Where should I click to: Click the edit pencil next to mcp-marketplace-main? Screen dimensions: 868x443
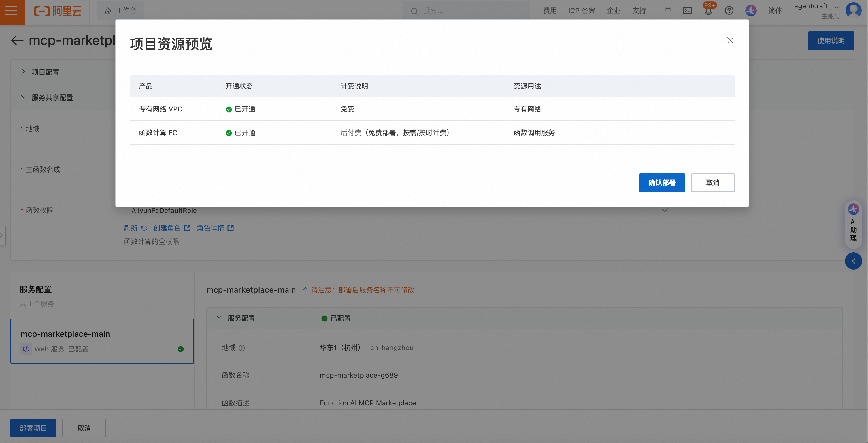tap(305, 290)
